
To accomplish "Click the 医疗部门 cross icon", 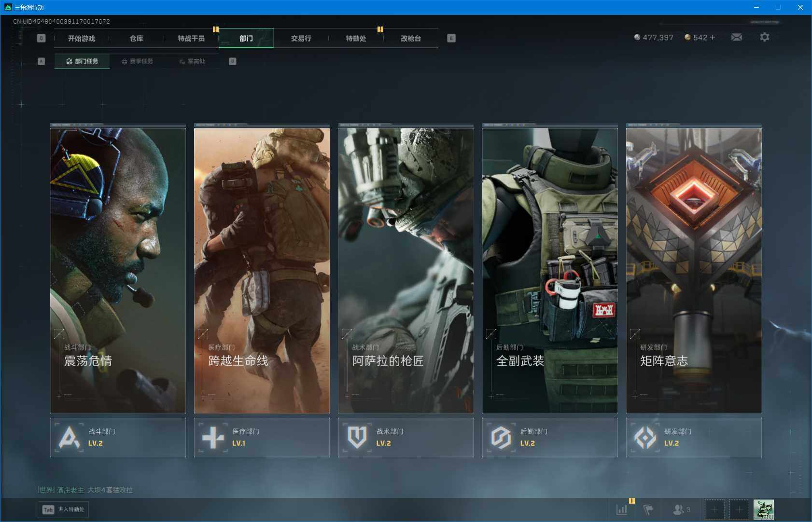I will pos(213,438).
